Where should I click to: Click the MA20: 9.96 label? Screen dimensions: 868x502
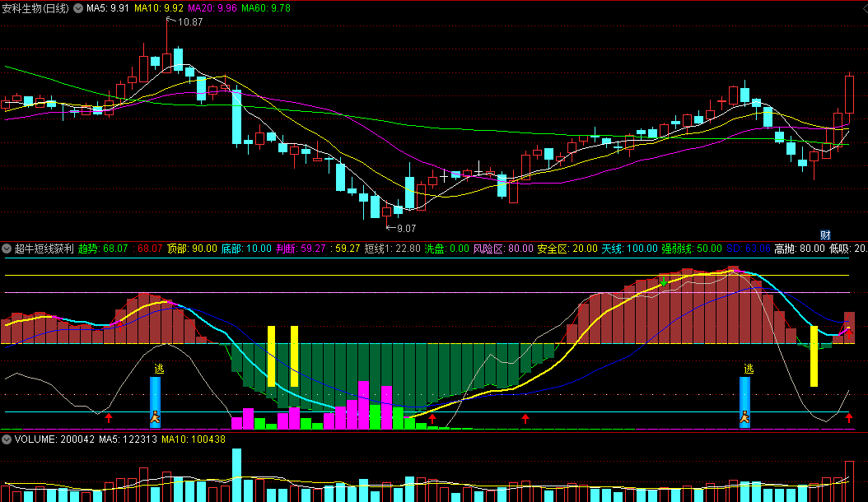(212, 8)
